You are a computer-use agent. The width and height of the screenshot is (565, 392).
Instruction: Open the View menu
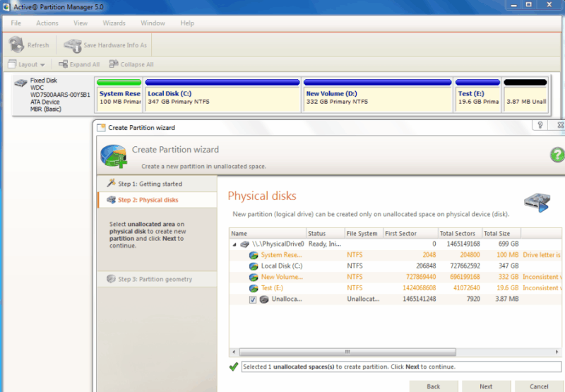[x=81, y=23]
